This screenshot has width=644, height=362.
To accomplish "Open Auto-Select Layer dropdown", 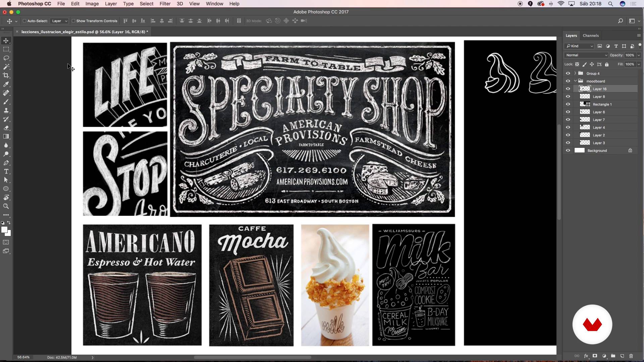I will [x=59, y=21].
